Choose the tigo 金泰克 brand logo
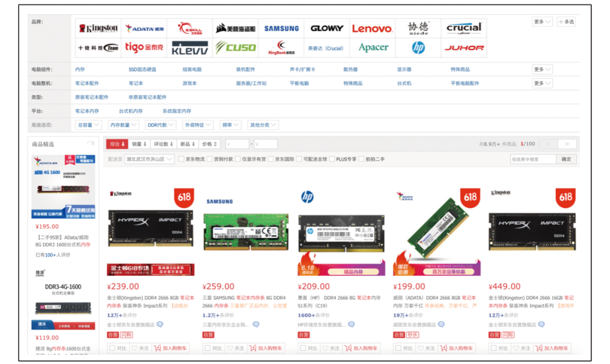 (144, 47)
